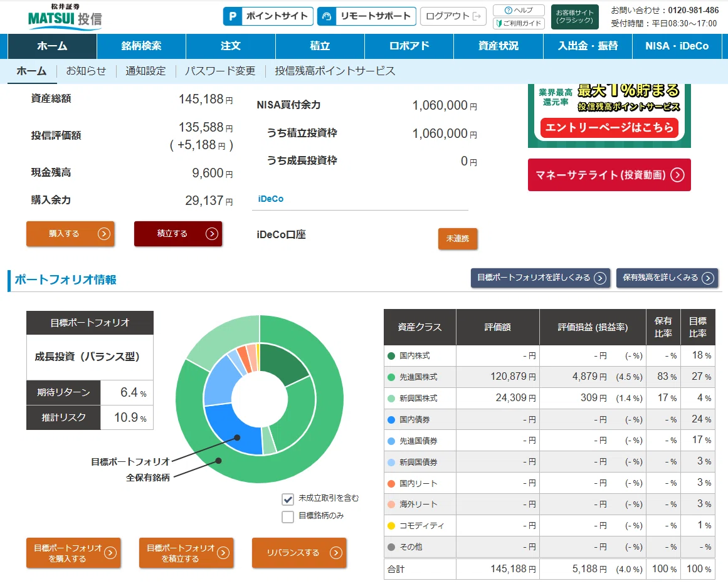Click the help question mark icon
Image resolution: width=728 pixels, height=586 pixels.
click(509, 10)
